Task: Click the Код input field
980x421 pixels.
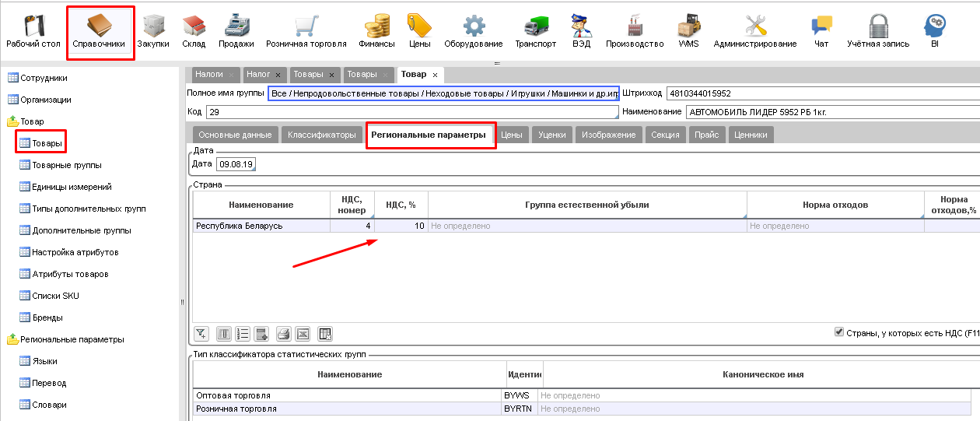Action: (411, 113)
